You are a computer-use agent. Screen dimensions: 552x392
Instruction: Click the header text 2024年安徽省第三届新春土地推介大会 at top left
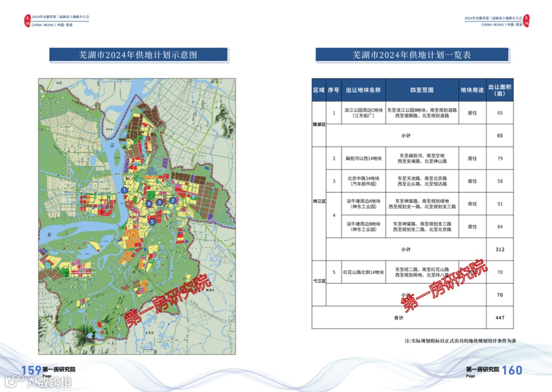point(60,17)
